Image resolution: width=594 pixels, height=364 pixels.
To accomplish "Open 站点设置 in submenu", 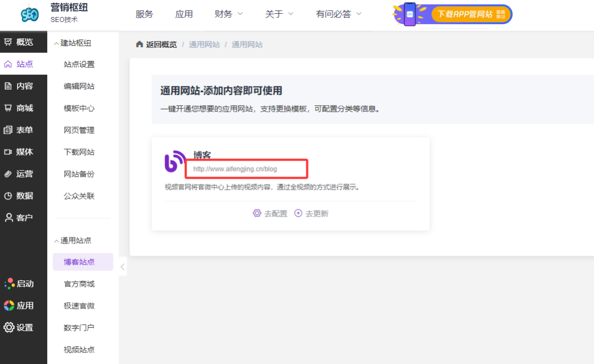I will click(79, 64).
